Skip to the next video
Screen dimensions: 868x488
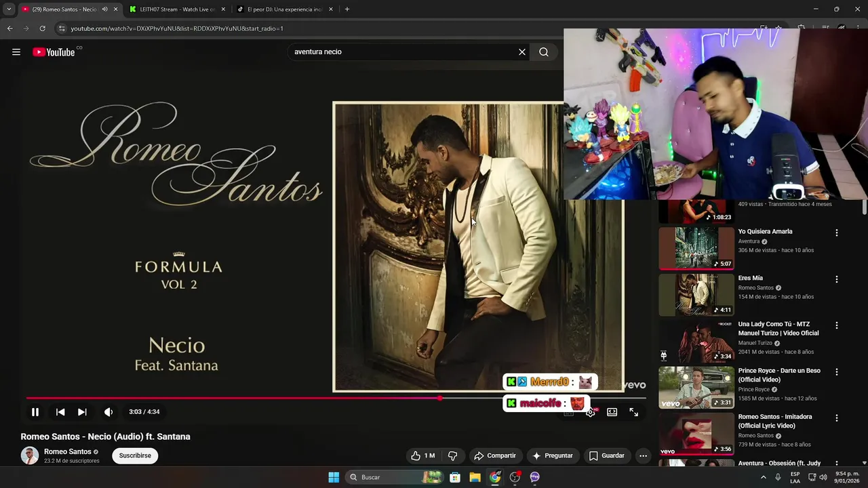coord(82,412)
